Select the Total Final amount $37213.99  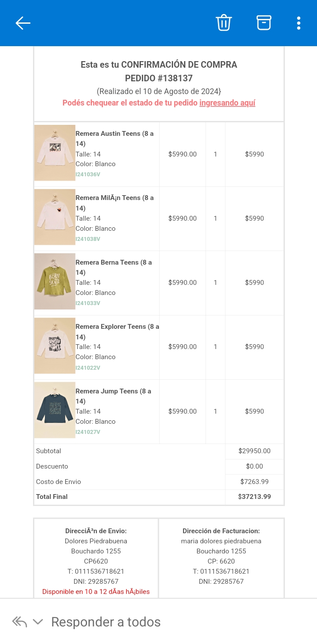point(254,497)
